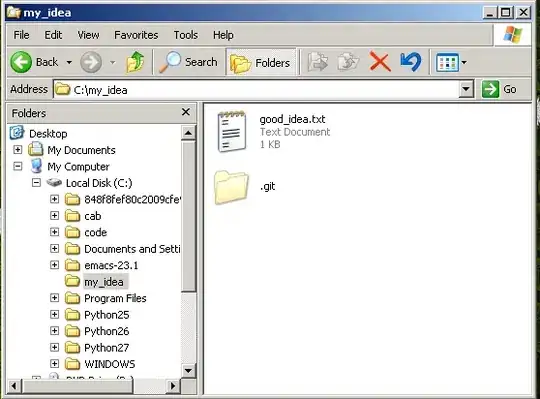Select the WINDOWS folder

click(110, 364)
